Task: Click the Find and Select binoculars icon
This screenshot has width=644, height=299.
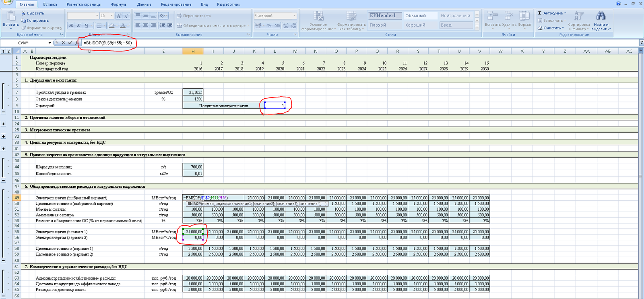Action: coord(601,16)
